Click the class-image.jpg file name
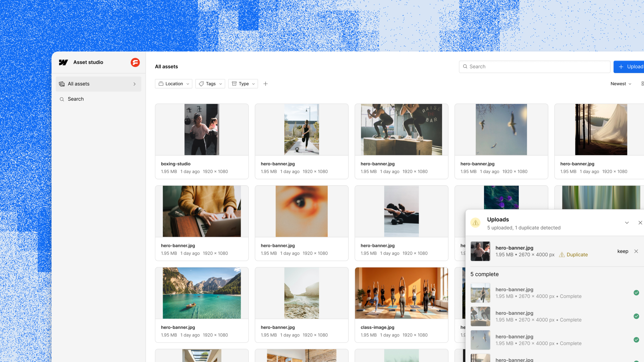The image size is (644, 362). tap(377, 327)
